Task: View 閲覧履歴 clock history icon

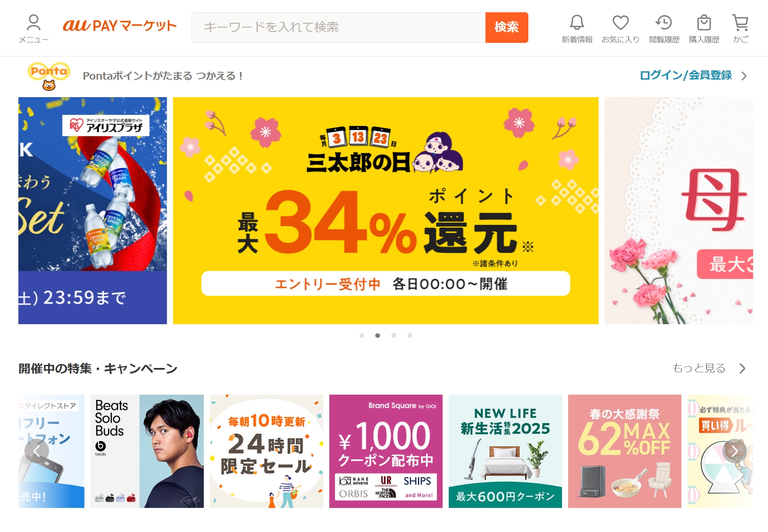Action: 664,22
